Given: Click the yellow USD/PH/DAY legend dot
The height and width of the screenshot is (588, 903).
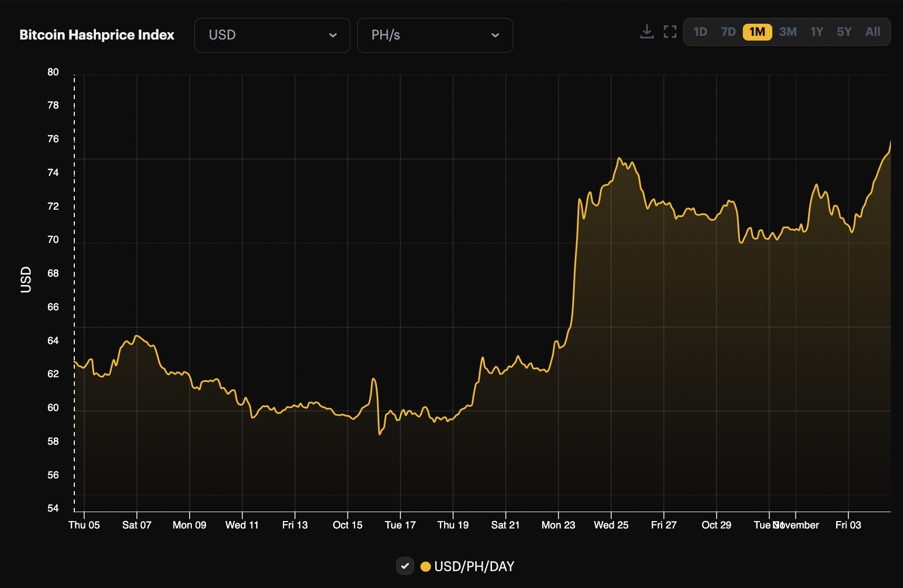Looking at the screenshot, I should (x=427, y=566).
